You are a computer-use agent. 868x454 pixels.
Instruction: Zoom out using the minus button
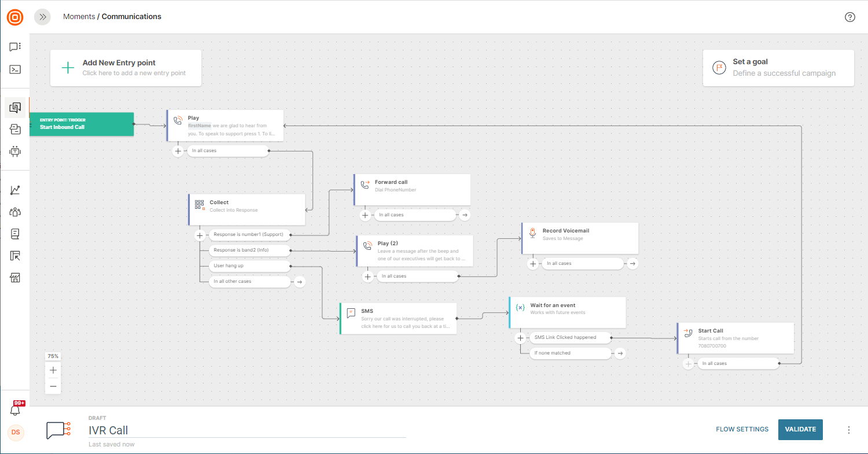pos(53,386)
